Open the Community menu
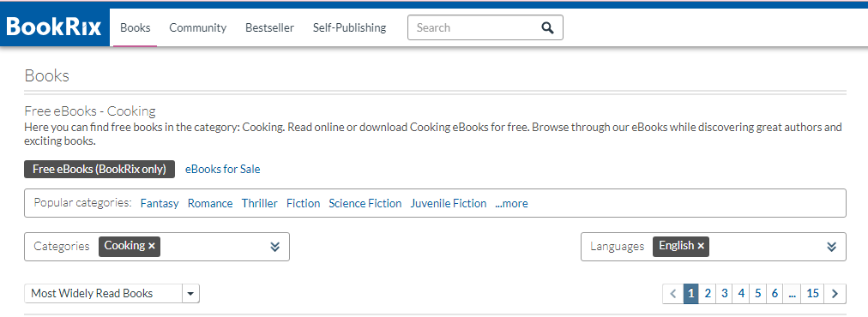868x317 pixels. click(x=197, y=27)
